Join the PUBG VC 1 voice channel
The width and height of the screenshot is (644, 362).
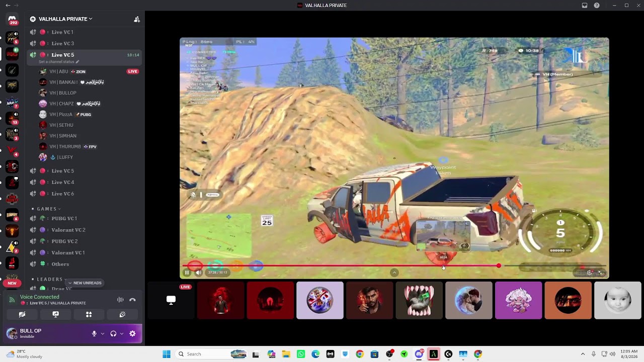[85, 219]
